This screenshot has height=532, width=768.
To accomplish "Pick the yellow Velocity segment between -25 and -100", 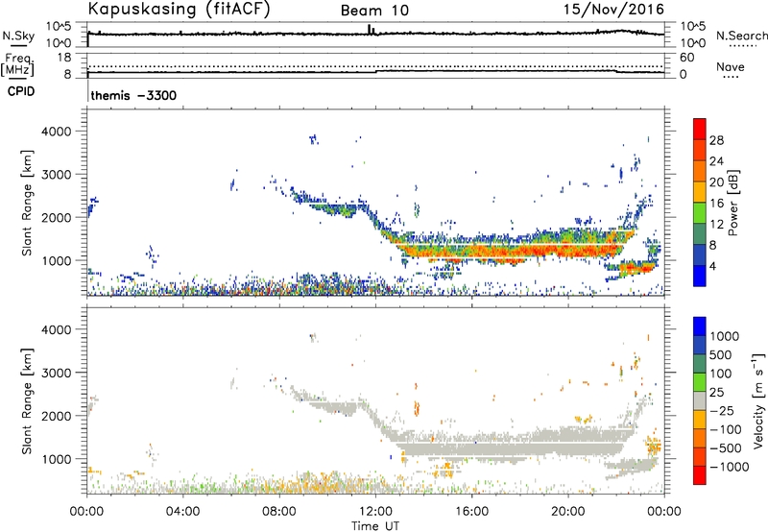I will (x=700, y=420).
